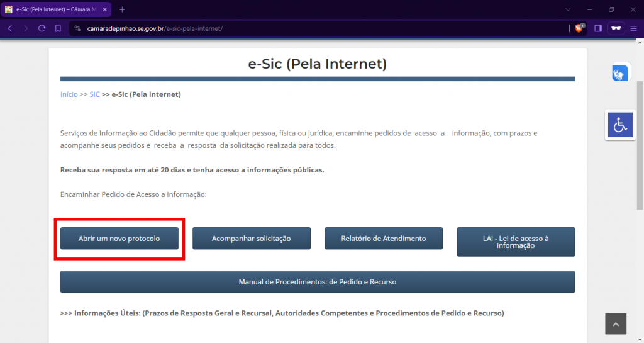Click the browser back arrow
The height and width of the screenshot is (343, 644).
10,28
